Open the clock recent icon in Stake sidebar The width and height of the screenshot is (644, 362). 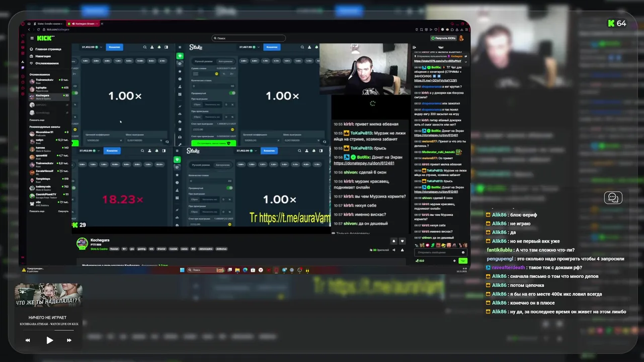[x=180, y=79]
